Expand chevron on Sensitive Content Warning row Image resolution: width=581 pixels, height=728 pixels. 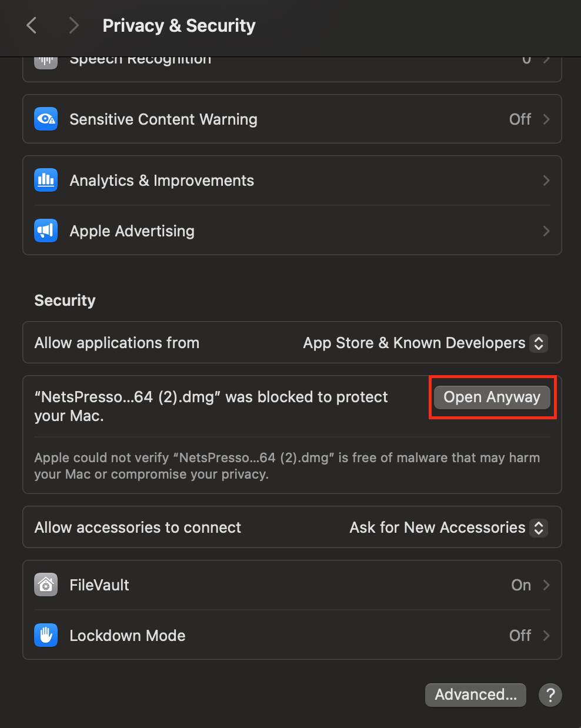pyautogui.click(x=546, y=119)
